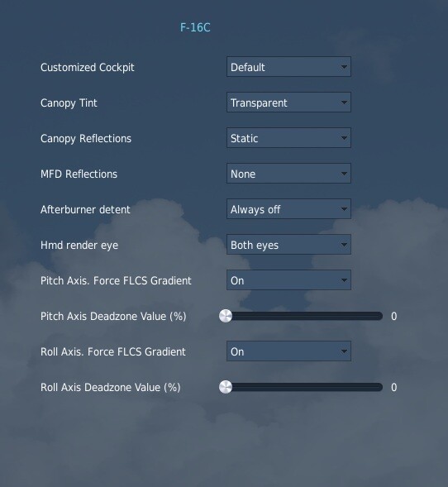Click the Canopy Reflections label

tap(86, 139)
